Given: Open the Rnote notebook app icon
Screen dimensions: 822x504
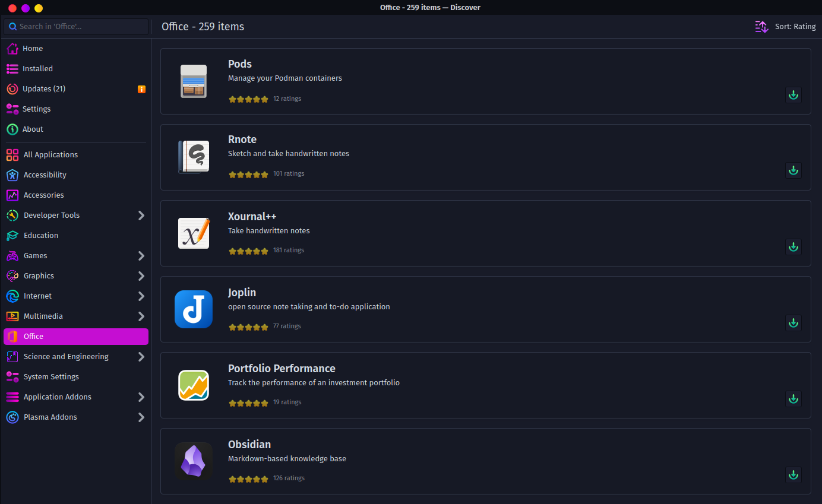Looking at the screenshot, I should [x=194, y=157].
